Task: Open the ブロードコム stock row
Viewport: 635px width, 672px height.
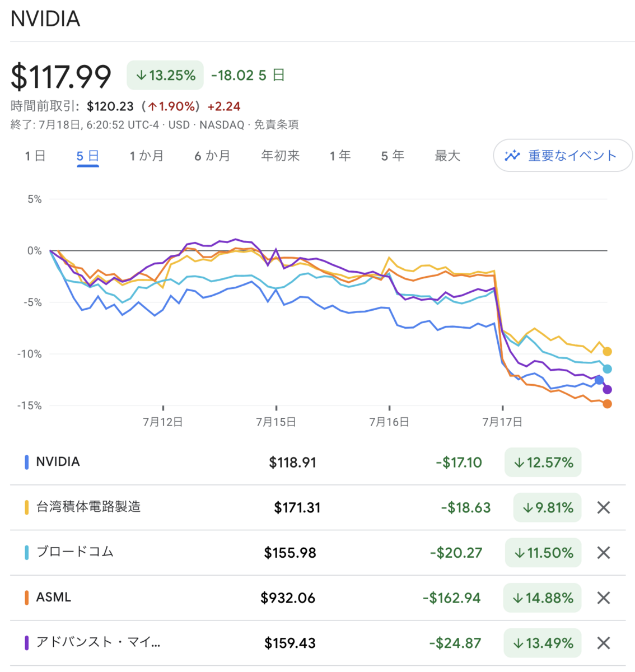Action: (317, 553)
